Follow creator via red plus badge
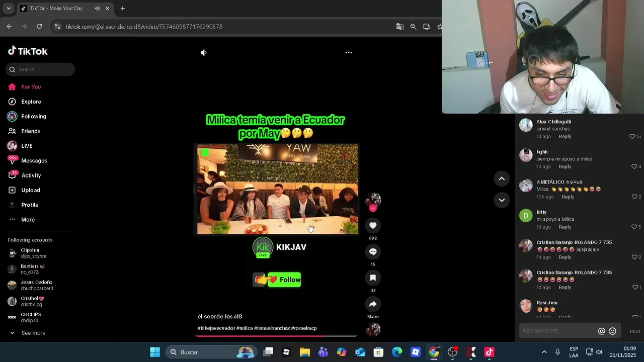The image size is (644, 362). point(373,208)
